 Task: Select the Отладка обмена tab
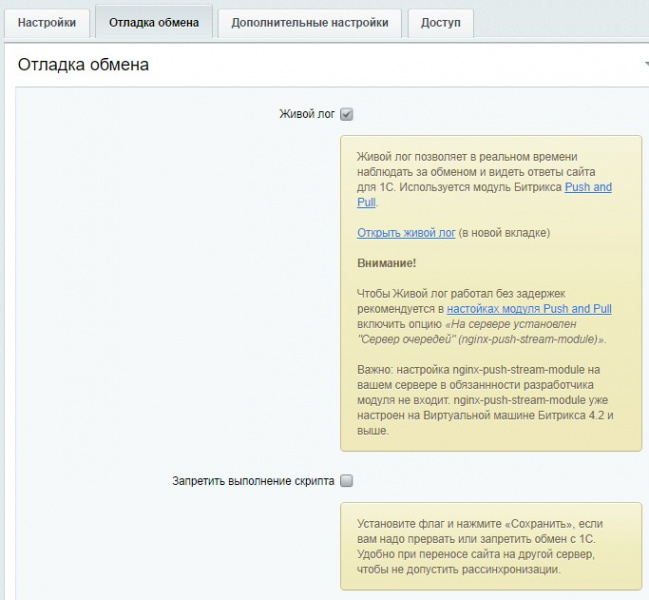coord(154,23)
